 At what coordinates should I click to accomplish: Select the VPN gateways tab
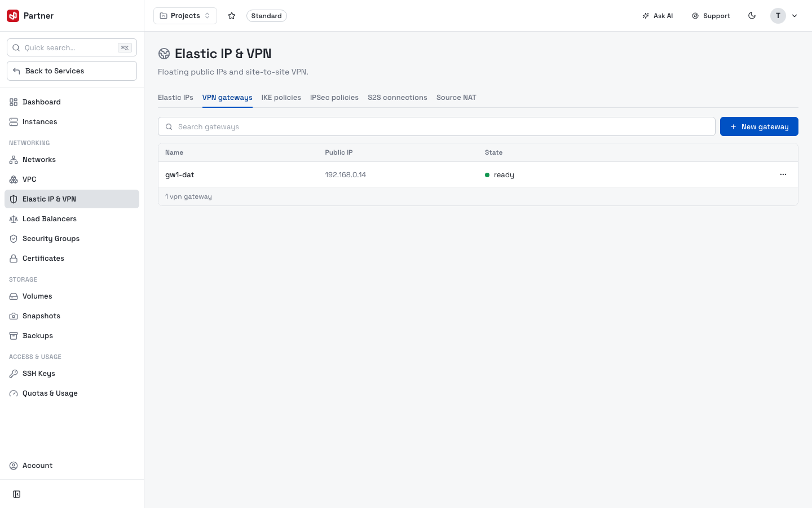click(x=227, y=98)
